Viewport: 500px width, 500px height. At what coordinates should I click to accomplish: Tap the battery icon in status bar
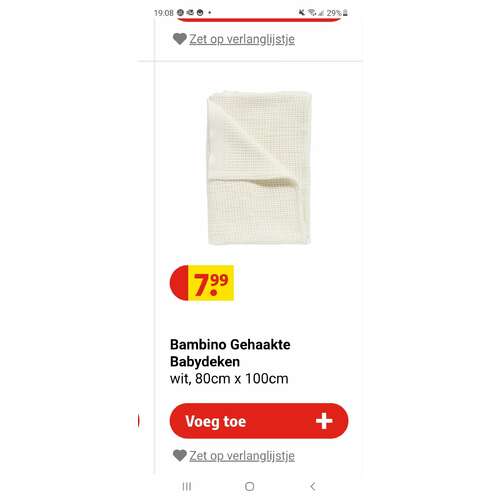(345, 13)
